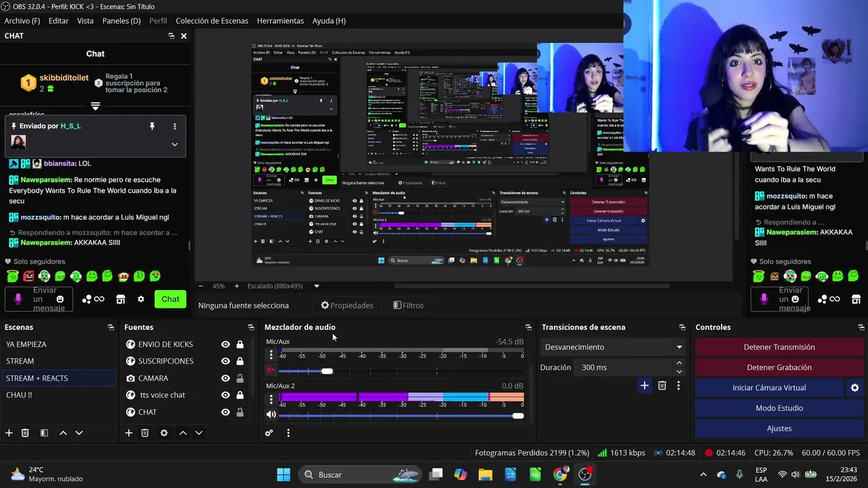The image size is (868, 488).
Task: Move the selected scene down
Action: [x=79, y=433]
